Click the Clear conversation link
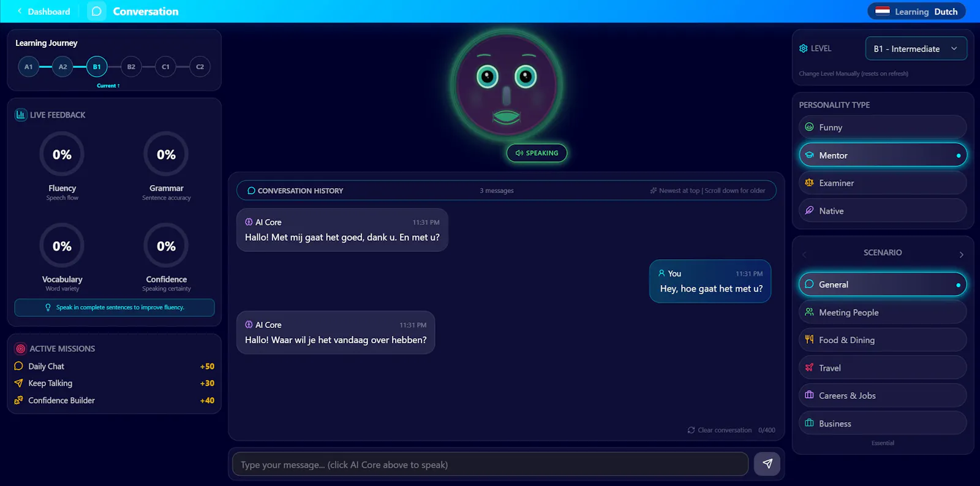 tap(720, 430)
